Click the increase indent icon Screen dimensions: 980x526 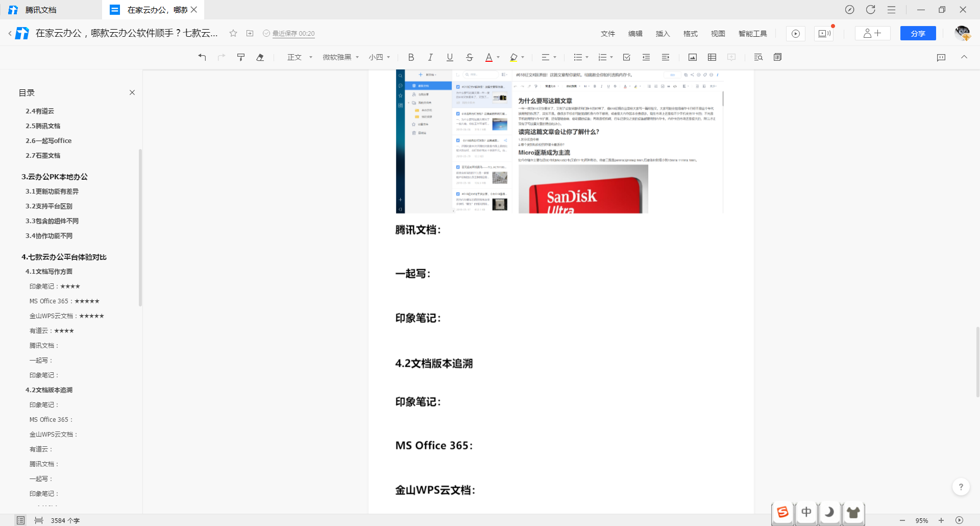pyautogui.click(x=666, y=57)
